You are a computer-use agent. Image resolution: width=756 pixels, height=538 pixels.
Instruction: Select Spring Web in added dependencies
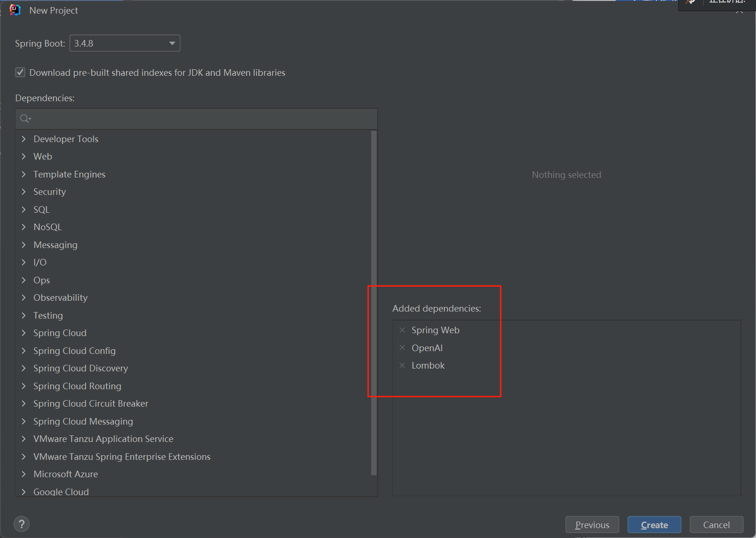point(435,330)
